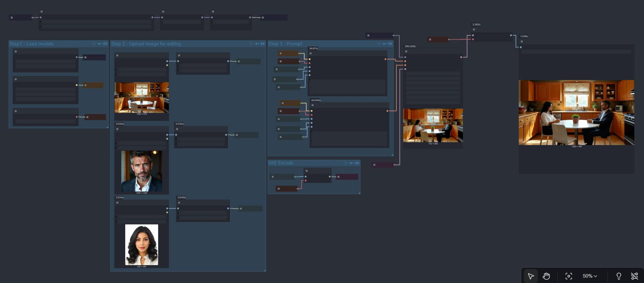Switch to the hand pan tool
The width and height of the screenshot is (644, 283).
coord(546,276)
